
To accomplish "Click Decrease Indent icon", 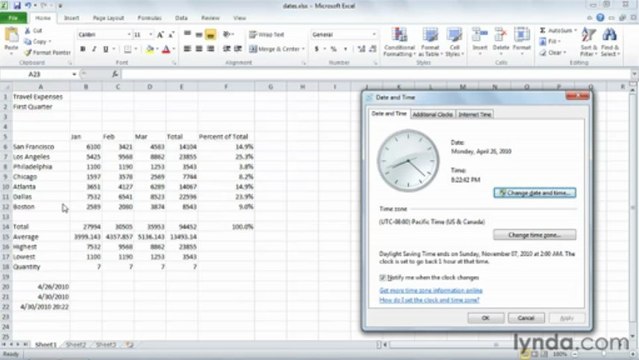I will click(x=227, y=49).
